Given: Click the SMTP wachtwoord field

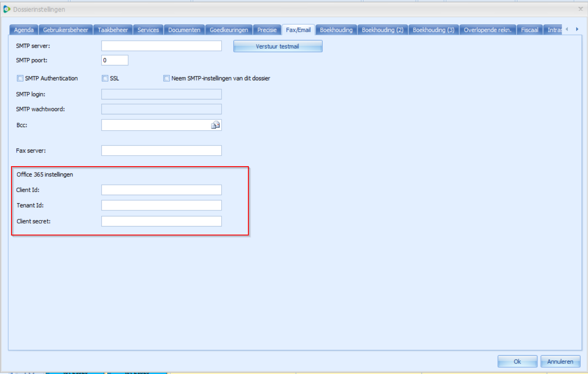Looking at the screenshot, I should pos(161,109).
